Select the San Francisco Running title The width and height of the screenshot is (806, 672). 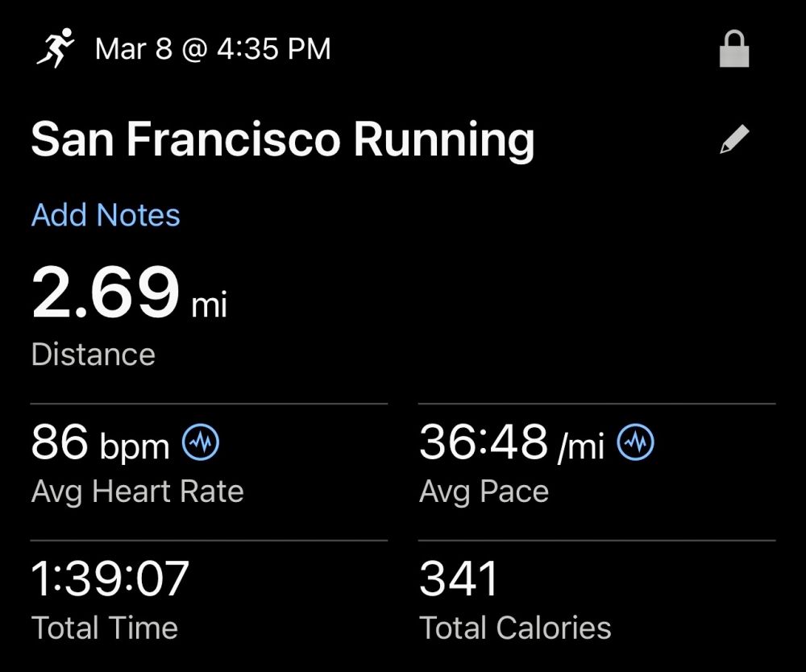tap(282, 140)
